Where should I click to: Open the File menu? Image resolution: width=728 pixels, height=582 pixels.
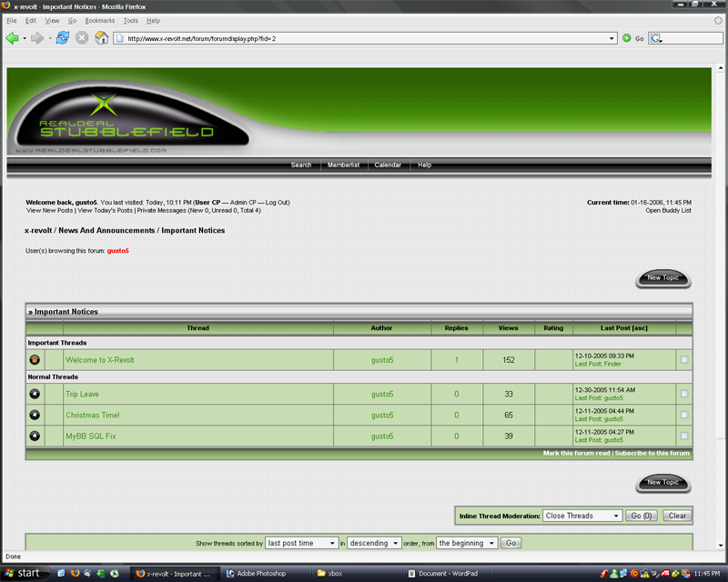(x=12, y=20)
